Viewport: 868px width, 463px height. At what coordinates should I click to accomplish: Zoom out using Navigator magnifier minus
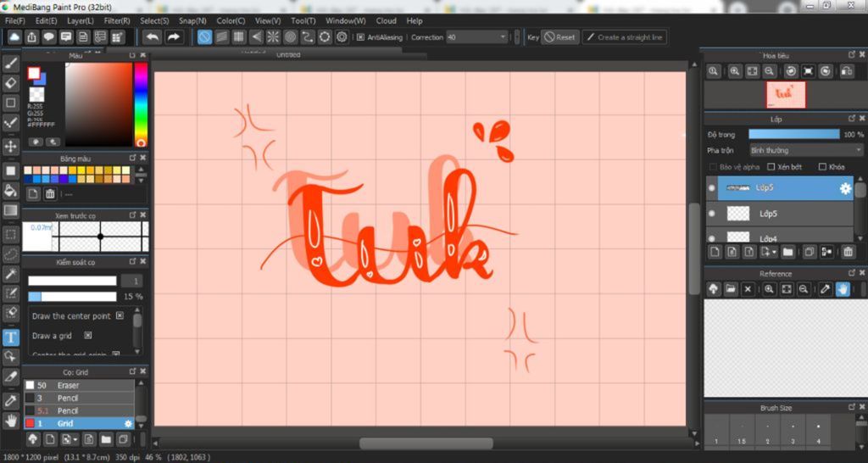(769, 71)
